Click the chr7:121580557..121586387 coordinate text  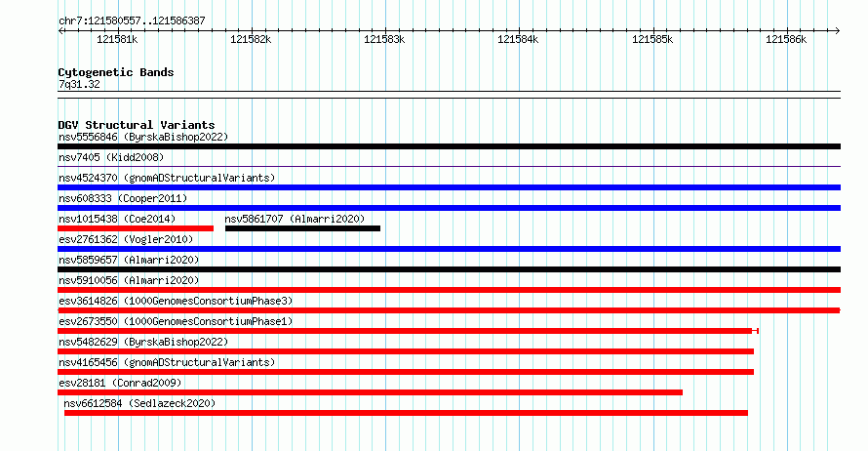click(x=132, y=20)
